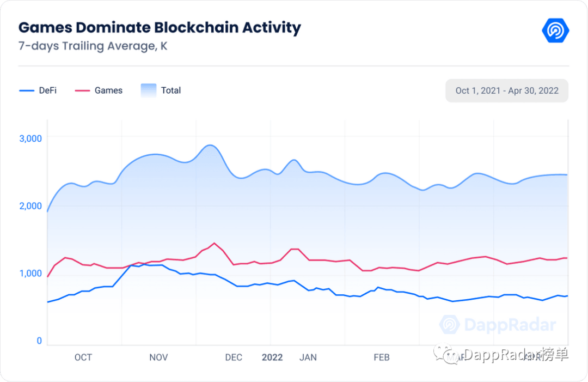This screenshot has width=588, height=382.
Task: Click the bold 2022 year marker
Action: (x=272, y=357)
